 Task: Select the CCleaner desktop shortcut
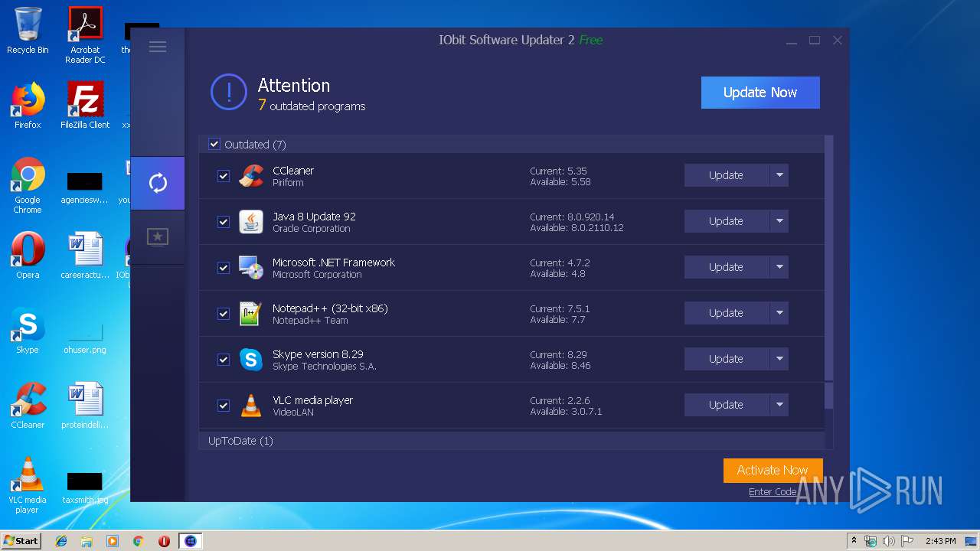pyautogui.click(x=28, y=406)
